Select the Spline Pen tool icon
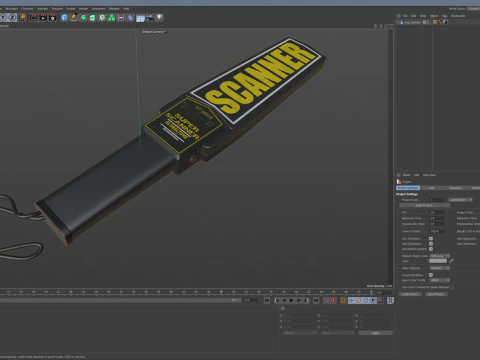Screen dimensions: 480x360 tap(74, 17)
